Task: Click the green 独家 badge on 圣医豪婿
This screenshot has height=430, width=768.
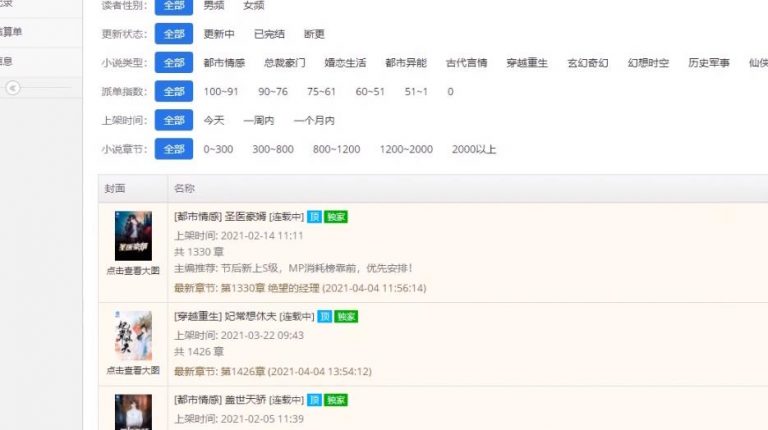Action: click(x=335, y=216)
